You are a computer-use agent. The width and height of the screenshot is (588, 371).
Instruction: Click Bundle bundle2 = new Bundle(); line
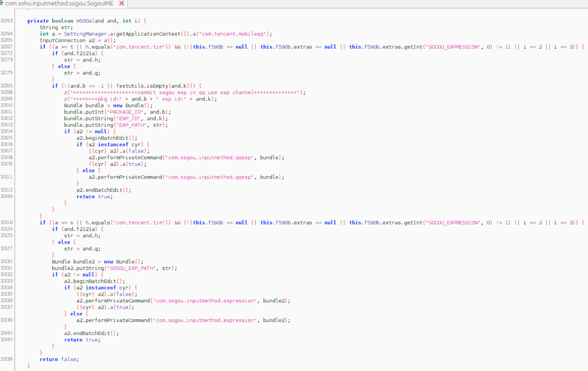tap(98, 262)
